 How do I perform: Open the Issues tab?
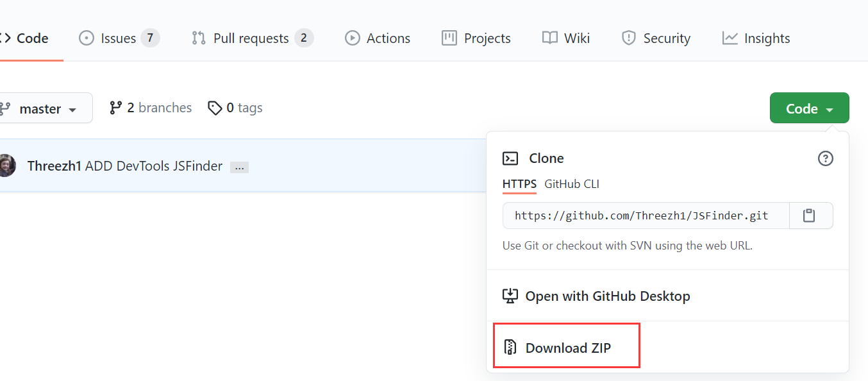pyautogui.click(x=119, y=38)
